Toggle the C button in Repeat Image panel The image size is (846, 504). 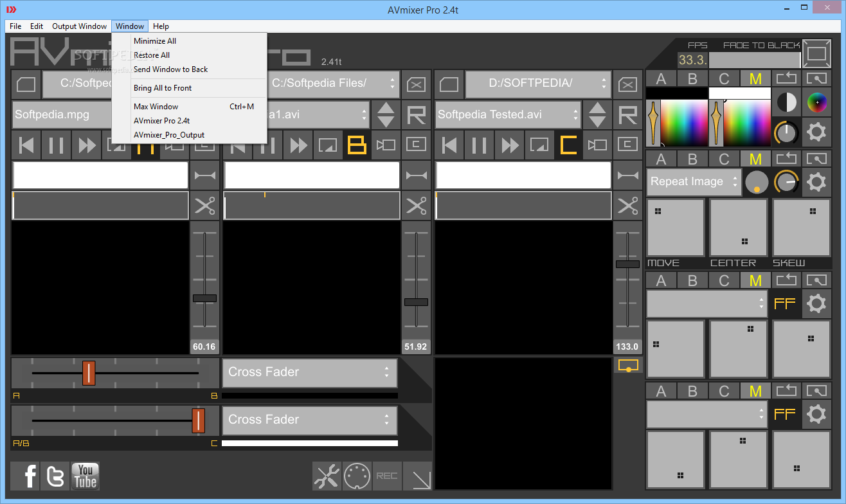pos(724,159)
